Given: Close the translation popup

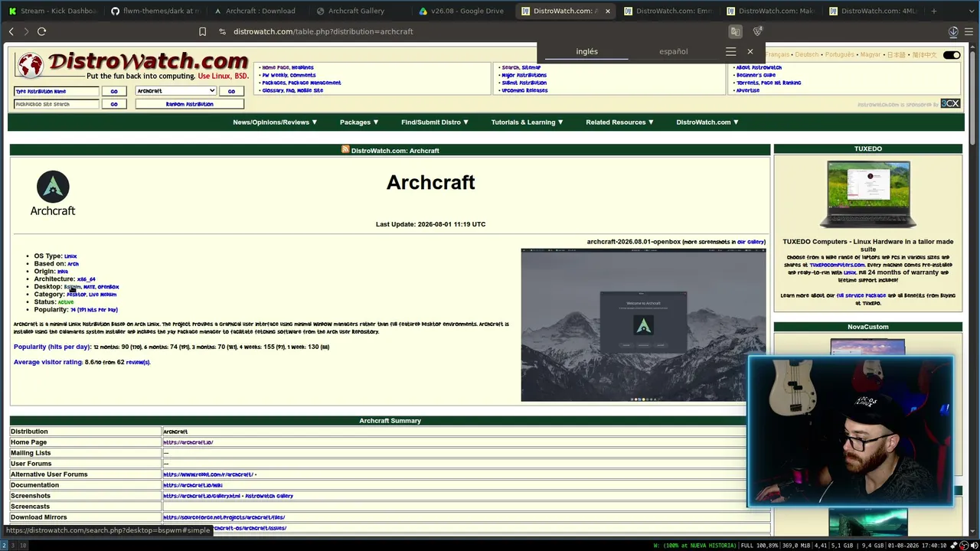Looking at the screenshot, I should tap(750, 51).
